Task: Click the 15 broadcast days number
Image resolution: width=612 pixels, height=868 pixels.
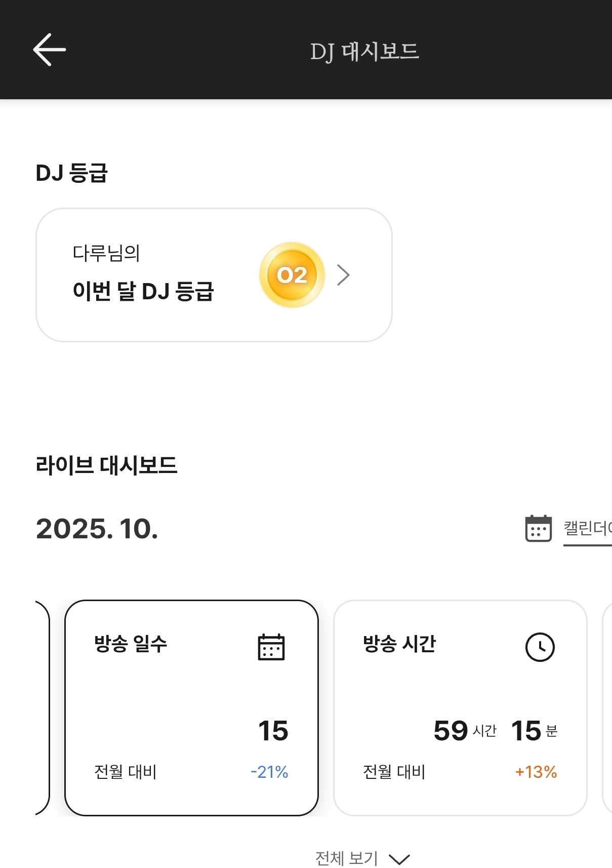Action: (x=273, y=731)
